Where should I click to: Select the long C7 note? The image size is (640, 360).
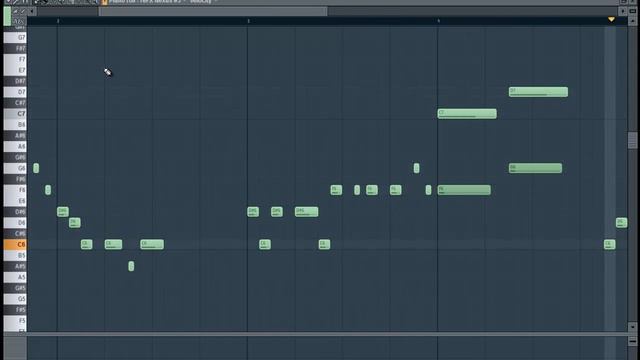coord(467,113)
